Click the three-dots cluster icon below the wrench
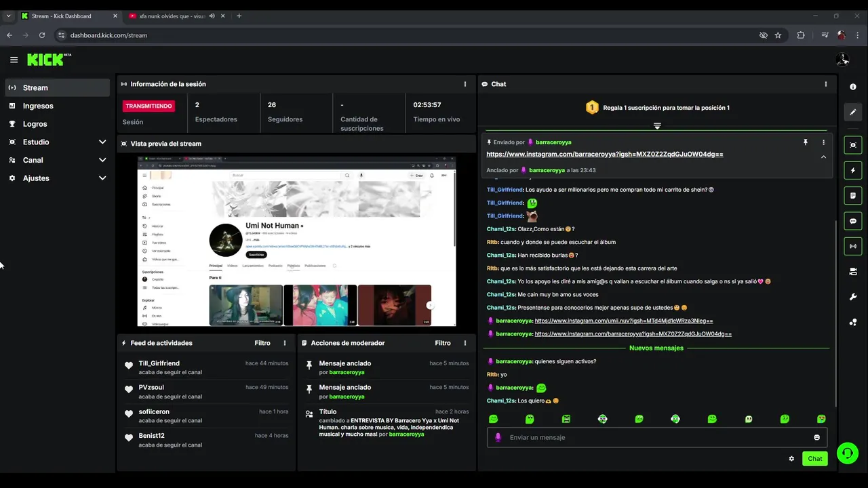Screen dimensions: 868x488 pos(853,322)
